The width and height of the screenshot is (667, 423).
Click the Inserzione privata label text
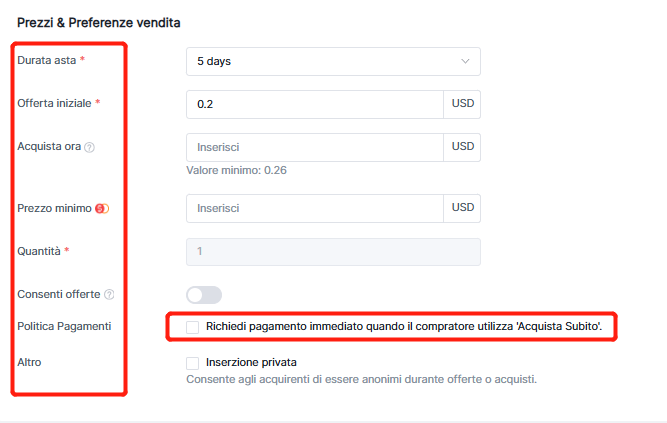click(x=252, y=362)
